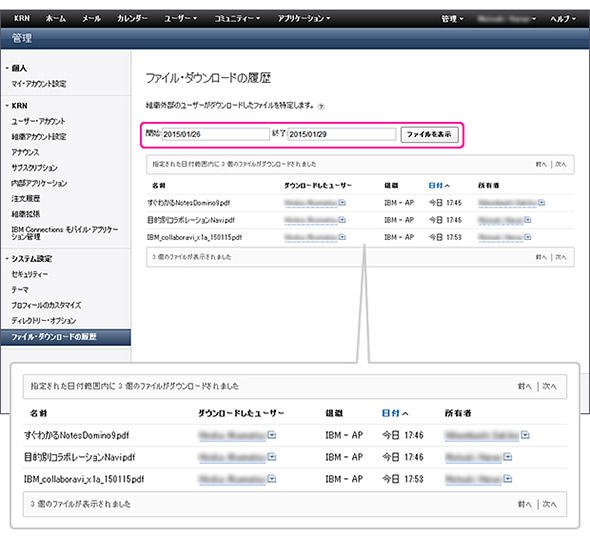This screenshot has height=538, width=590.
Task: Click the start date input field
Action: tap(216, 134)
